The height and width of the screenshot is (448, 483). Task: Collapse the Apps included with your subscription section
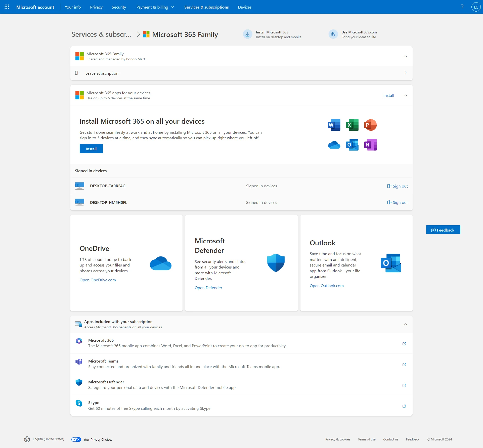coord(405,324)
